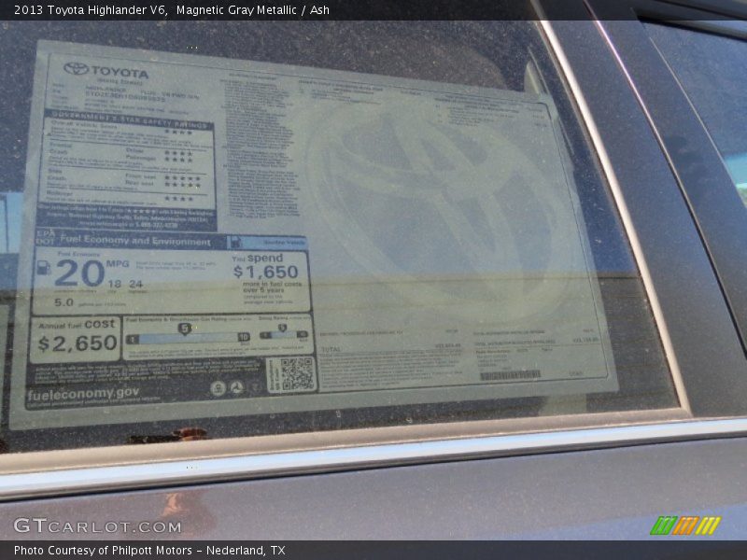Click the EPA seal on the sticker footer
The image size is (747, 560).
[218, 388]
